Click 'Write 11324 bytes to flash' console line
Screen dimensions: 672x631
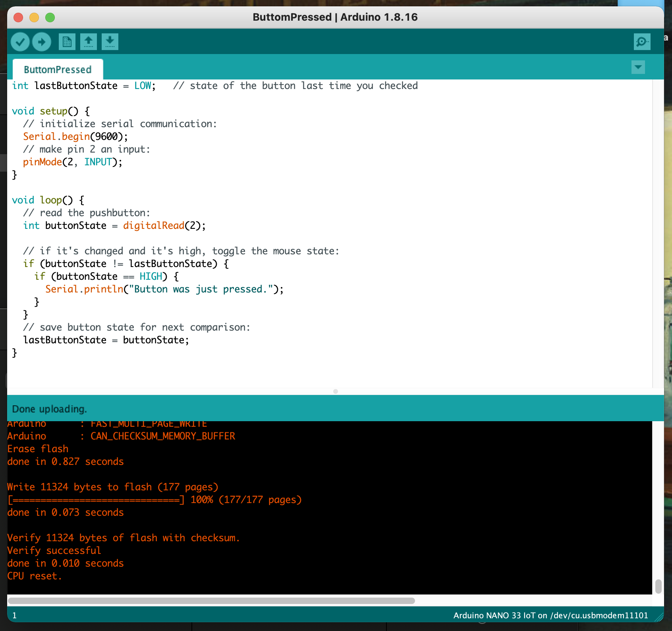pos(113,487)
